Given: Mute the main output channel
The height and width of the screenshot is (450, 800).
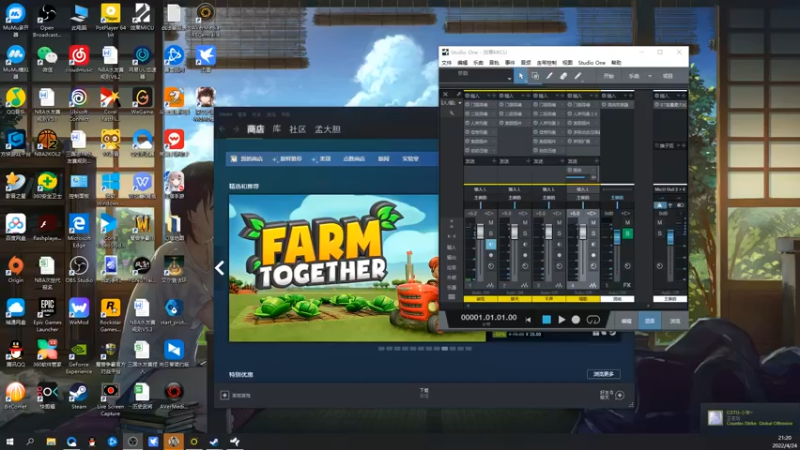Looking at the screenshot, I should [660, 222].
